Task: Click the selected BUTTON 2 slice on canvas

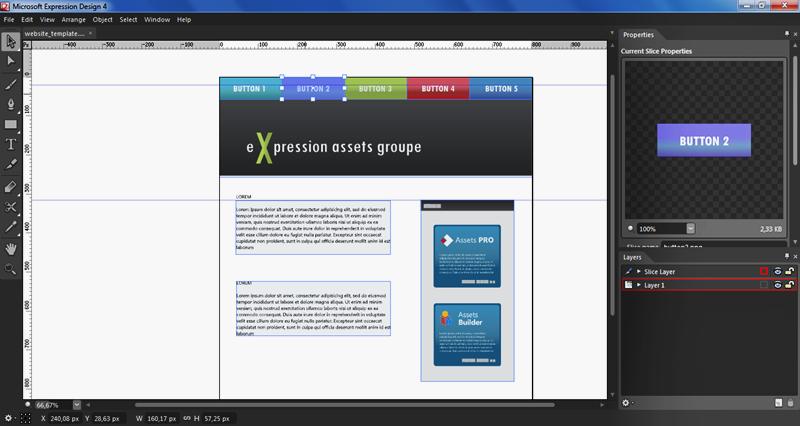Action: (313, 89)
